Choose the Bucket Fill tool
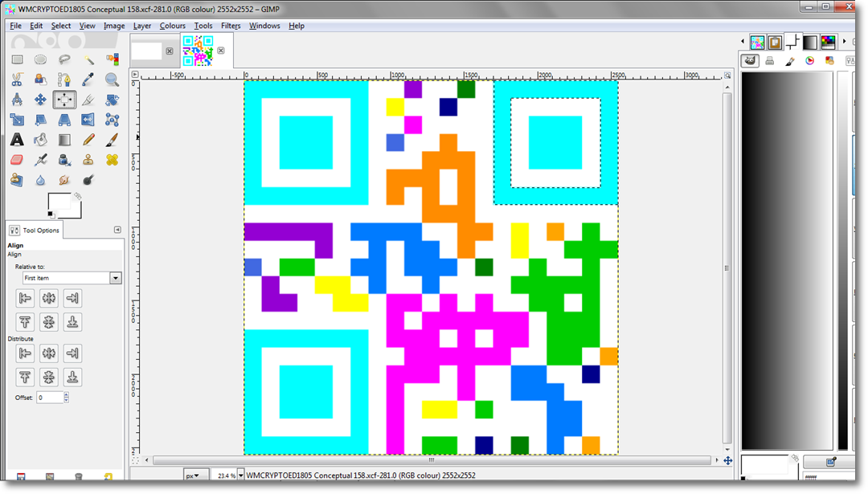The height and width of the screenshot is (494, 868). point(40,140)
